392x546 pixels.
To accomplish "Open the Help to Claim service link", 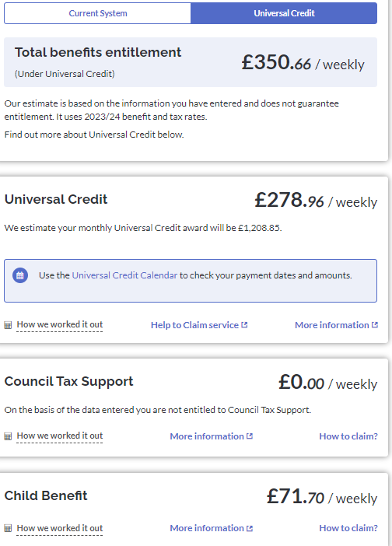I will [194, 325].
